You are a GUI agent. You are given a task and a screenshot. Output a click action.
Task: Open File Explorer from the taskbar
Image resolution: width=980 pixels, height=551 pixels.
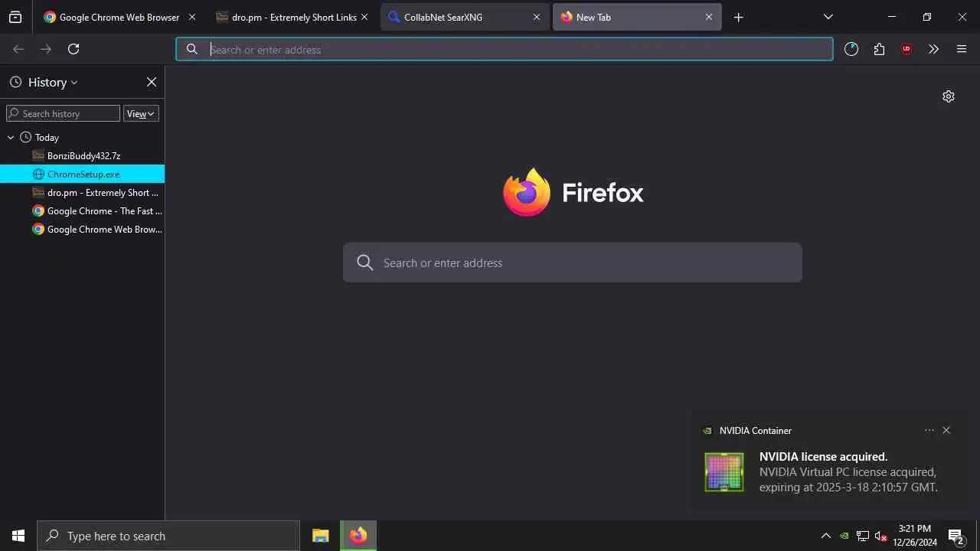321,536
